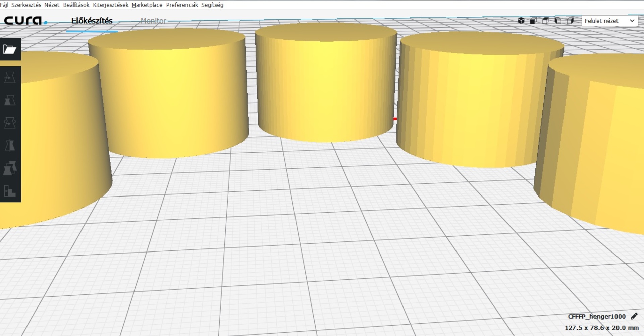644x336 pixels.
Task: Click the Cura logo
Action: [x=25, y=21]
